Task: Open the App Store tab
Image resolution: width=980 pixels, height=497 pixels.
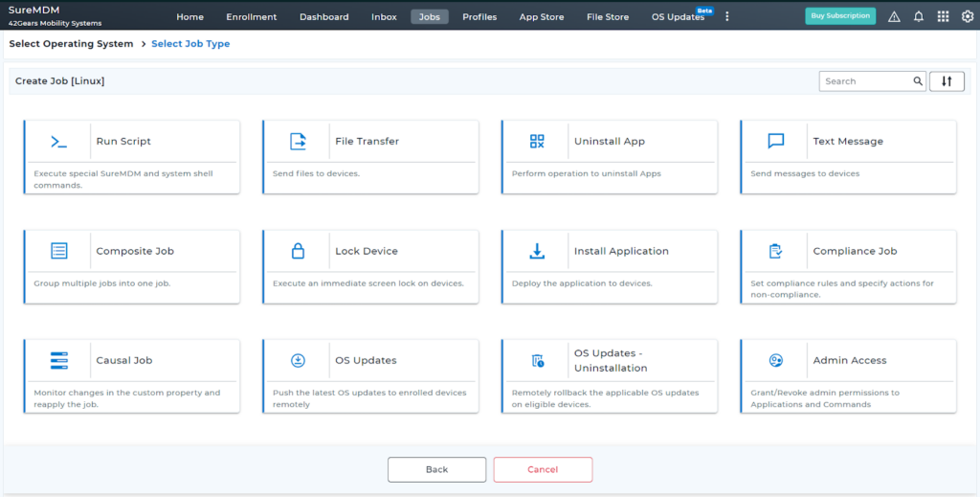Action: [x=542, y=17]
